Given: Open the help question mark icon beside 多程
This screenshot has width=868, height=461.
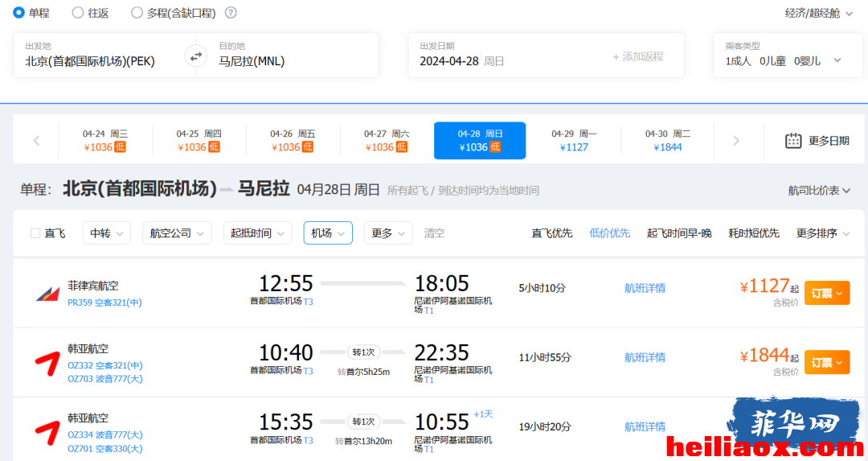Looking at the screenshot, I should (231, 13).
